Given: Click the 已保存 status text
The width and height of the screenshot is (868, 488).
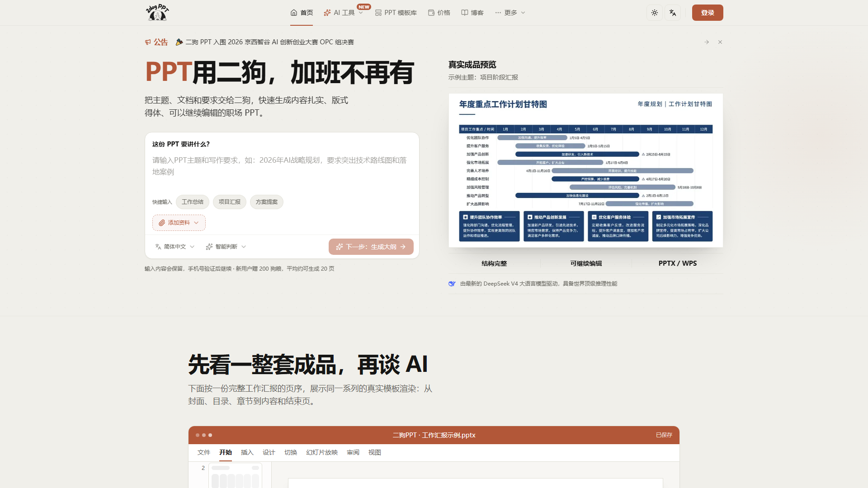Looking at the screenshot, I should pos(664,435).
